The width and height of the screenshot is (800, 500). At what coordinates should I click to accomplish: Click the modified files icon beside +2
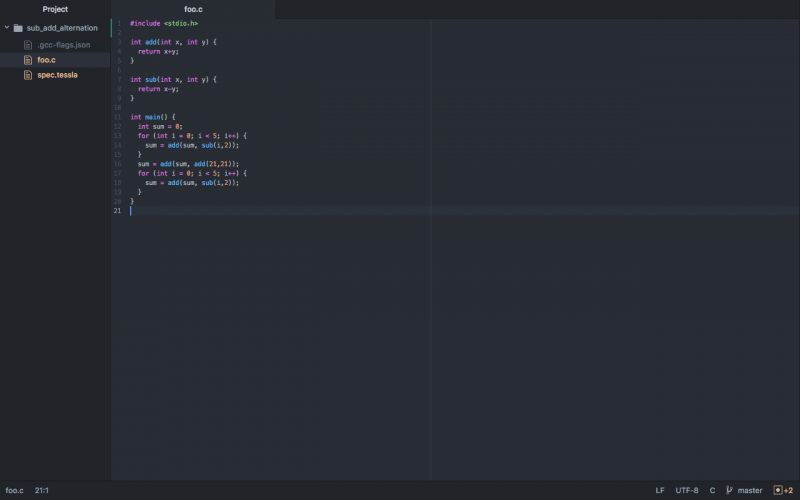click(x=778, y=491)
